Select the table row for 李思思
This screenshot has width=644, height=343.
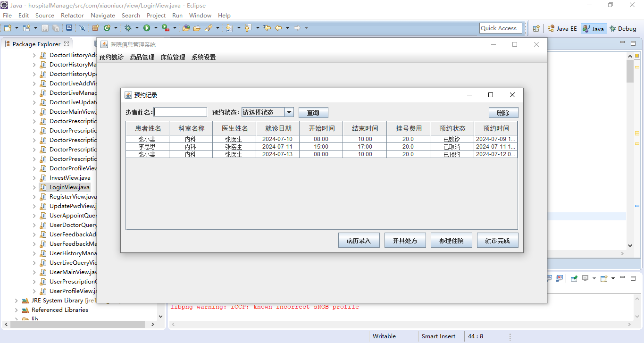coord(321,147)
